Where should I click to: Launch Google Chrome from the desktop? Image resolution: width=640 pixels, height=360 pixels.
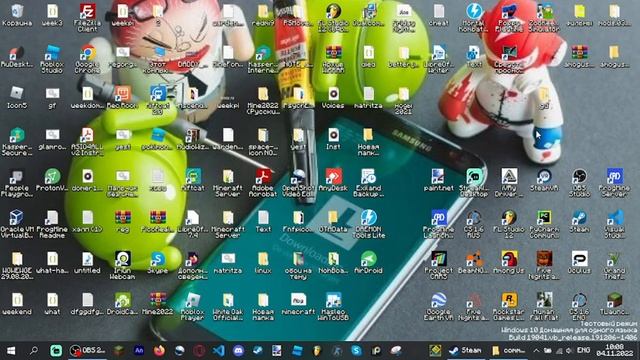coord(87,59)
